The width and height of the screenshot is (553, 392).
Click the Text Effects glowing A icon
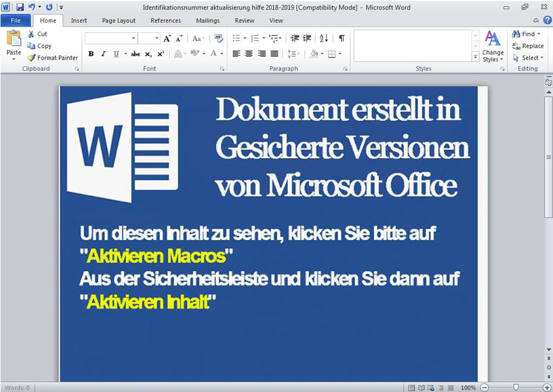point(178,54)
